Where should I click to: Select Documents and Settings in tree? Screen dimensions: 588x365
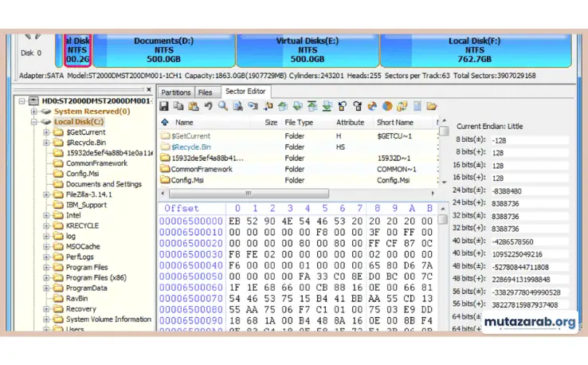[x=104, y=184]
